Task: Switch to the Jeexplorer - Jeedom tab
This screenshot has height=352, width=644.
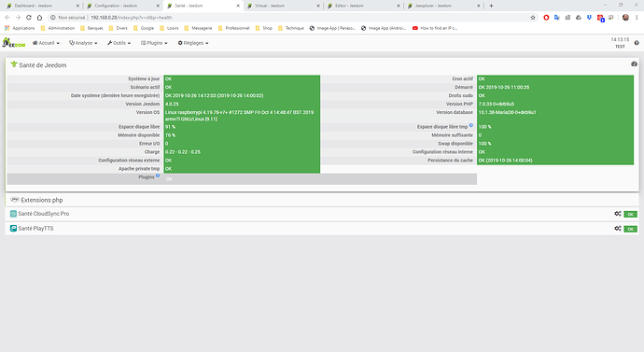Action: (442, 6)
